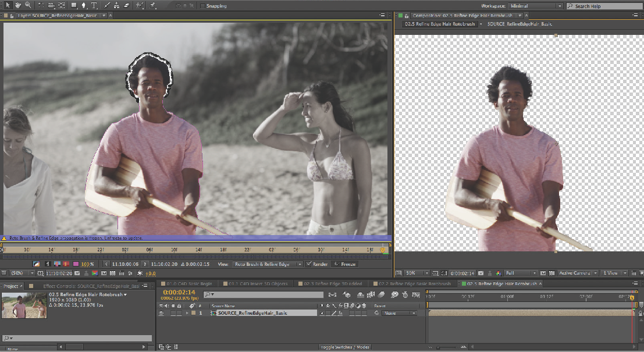
Task: Click Toggle Switches / Modes button
Action: (344, 347)
